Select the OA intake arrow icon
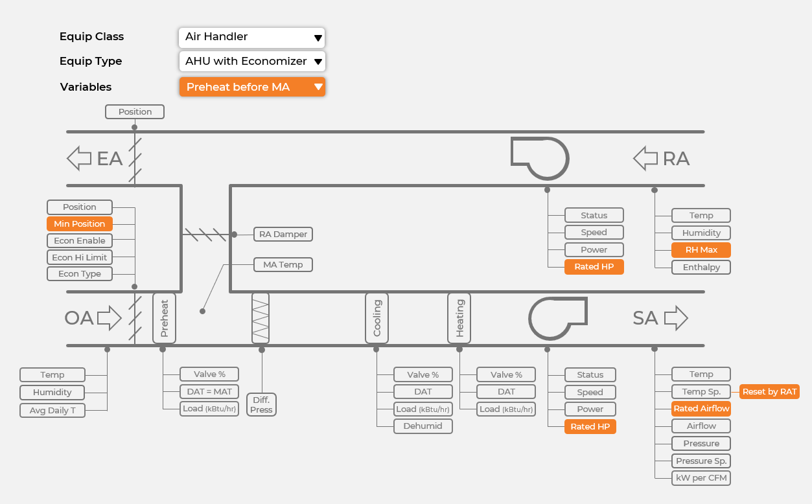 (109, 317)
